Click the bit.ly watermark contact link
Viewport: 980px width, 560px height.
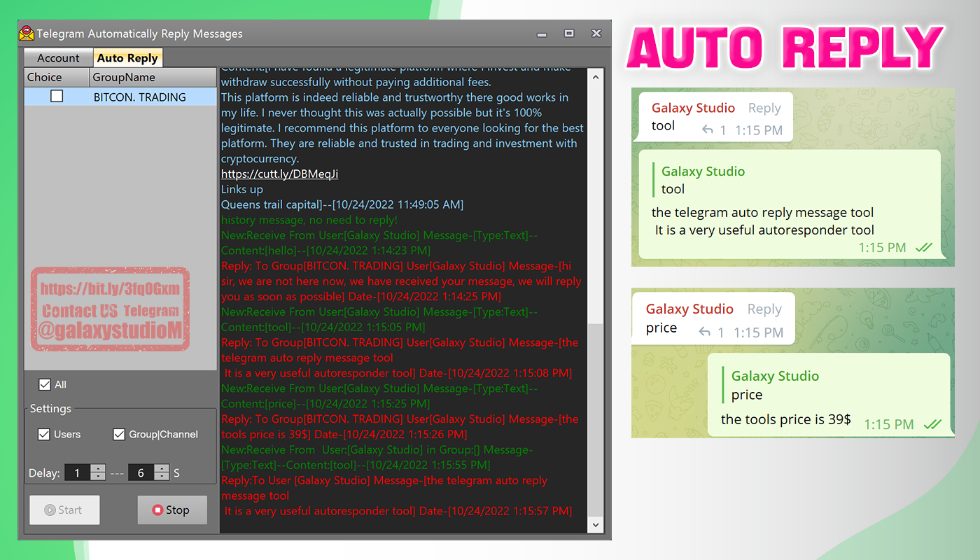[x=110, y=287]
